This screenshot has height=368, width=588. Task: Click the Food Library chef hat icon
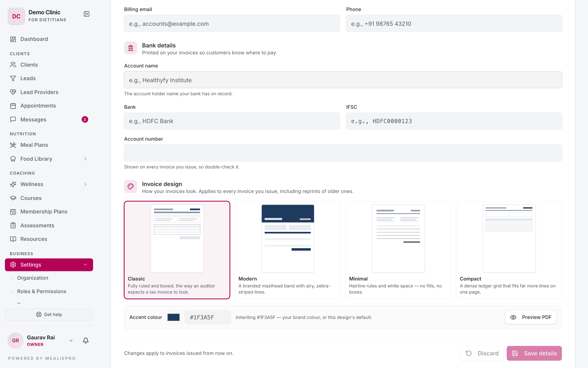tap(13, 159)
